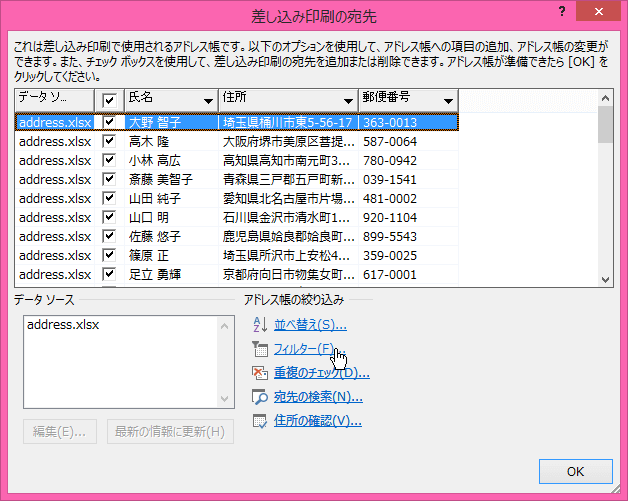Select the postal code 920-1104

[x=390, y=217]
